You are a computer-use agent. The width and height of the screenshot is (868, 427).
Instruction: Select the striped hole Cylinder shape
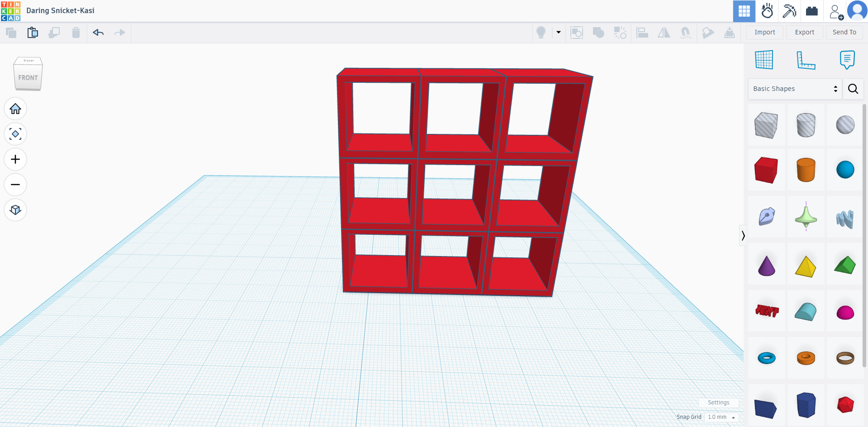click(806, 125)
